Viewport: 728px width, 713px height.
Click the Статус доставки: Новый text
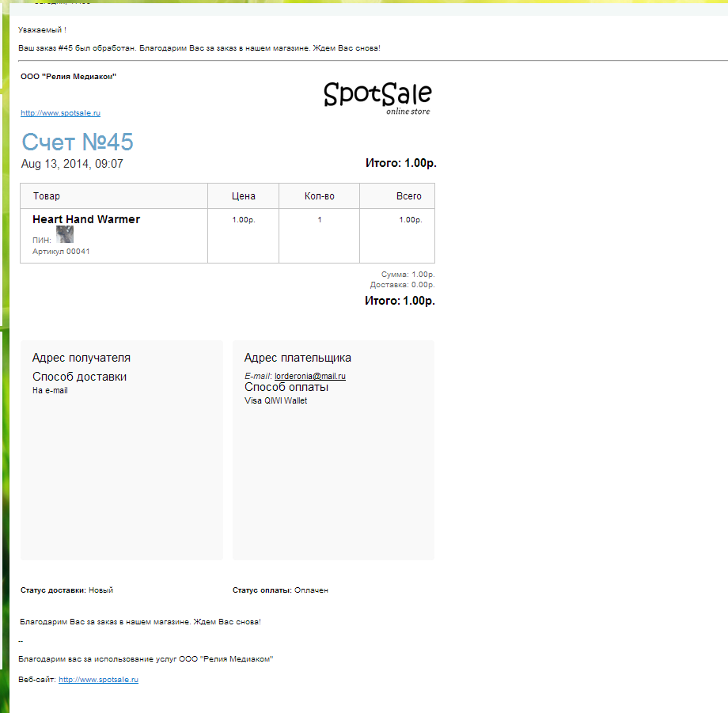67,590
